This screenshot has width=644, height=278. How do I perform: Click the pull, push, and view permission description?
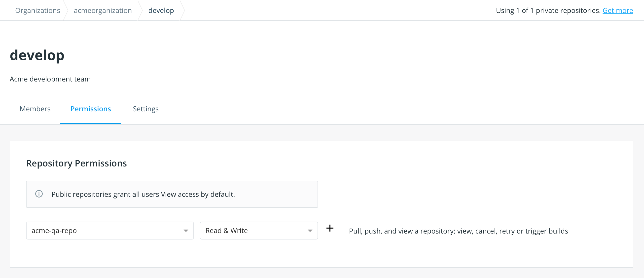pyautogui.click(x=458, y=231)
